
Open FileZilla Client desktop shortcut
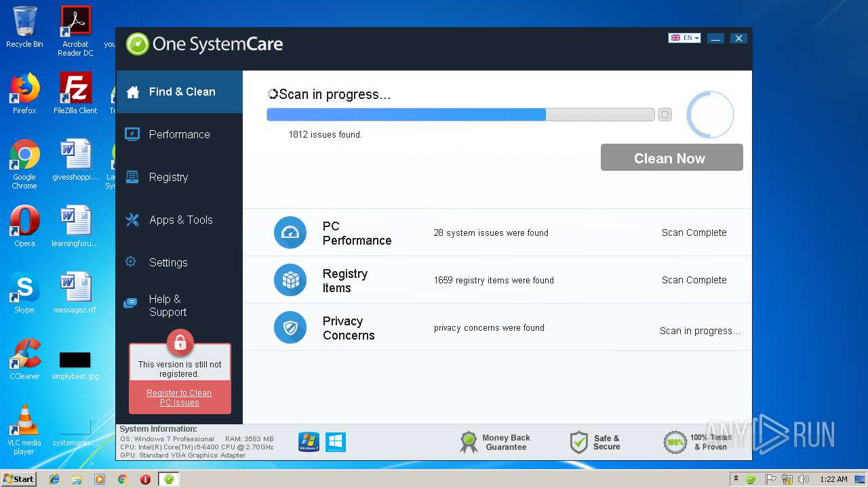pyautogui.click(x=75, y=94)
